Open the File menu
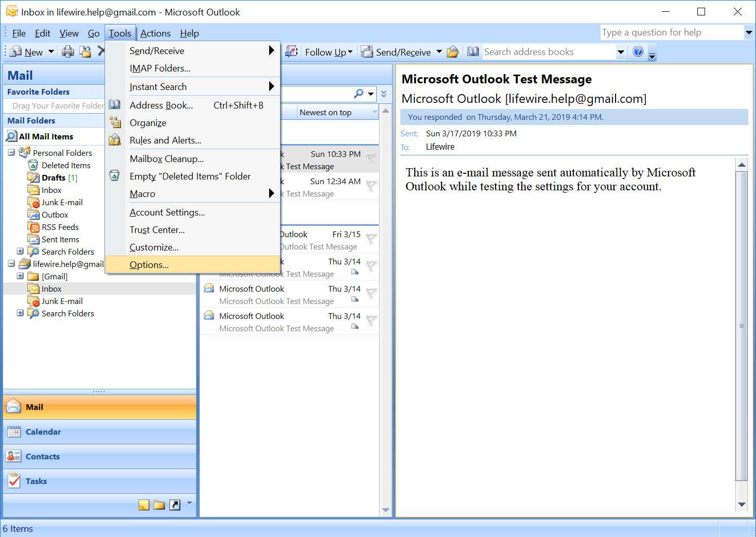The image size is (756, 537). point(19,33)
